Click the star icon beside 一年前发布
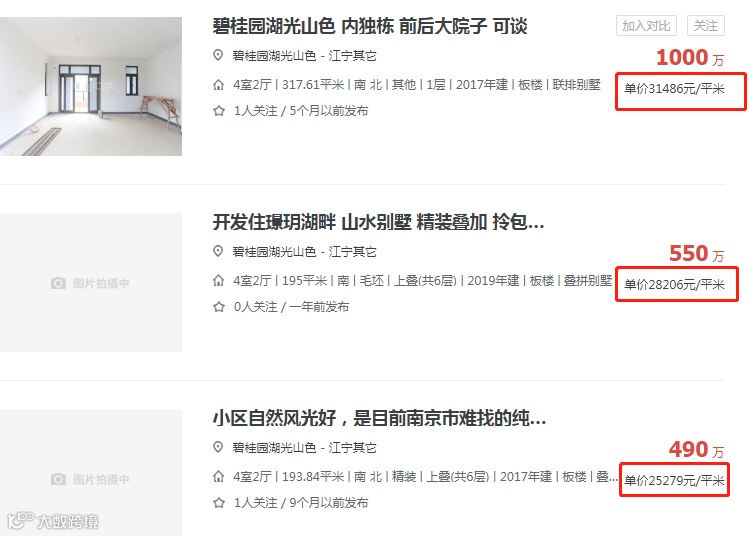This screenshot has height=536, width=749. [219, 307]
